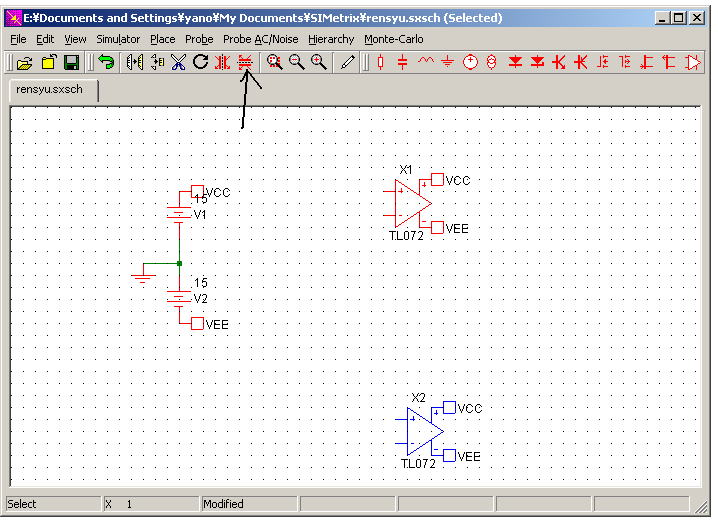Maximize the SIMetrix schematic window
Image resolution: width=718 pixels, height=522 pixels.
679,18
